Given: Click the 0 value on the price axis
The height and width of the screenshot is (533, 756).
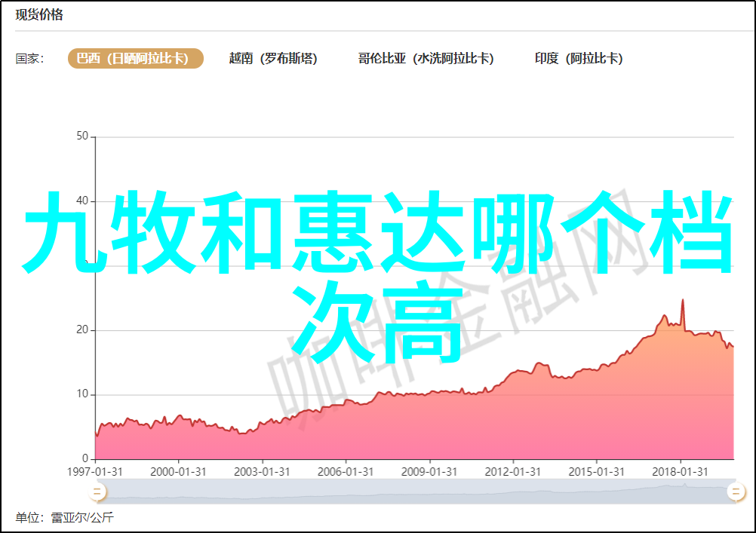Looking at the screenshot, I should [85, 458].
